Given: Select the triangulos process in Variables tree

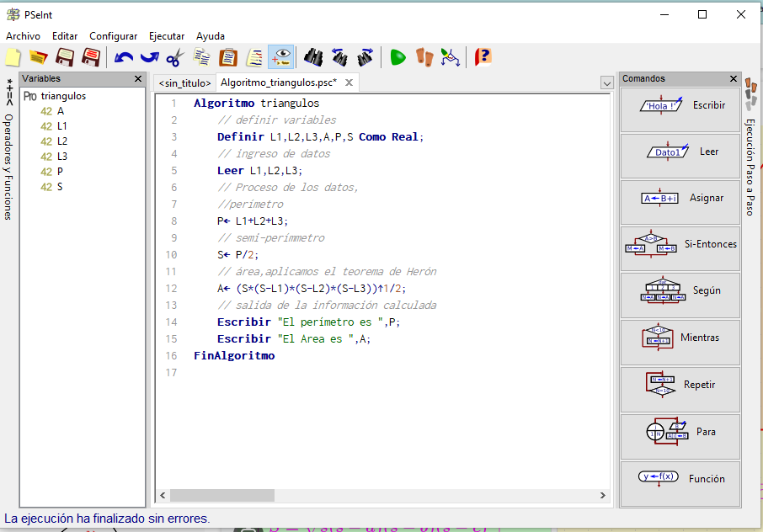Looking at the screenshot, I should (x=63, y=96).
